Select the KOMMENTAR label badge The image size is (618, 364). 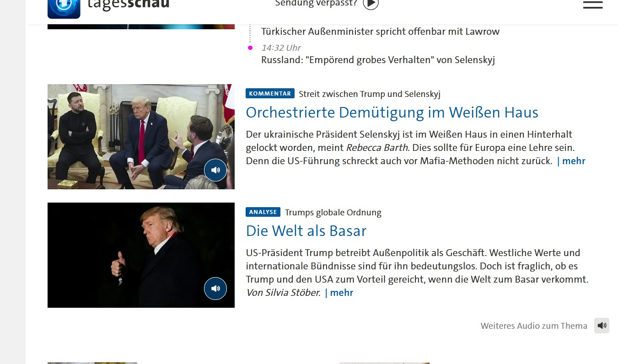[270, 93]
